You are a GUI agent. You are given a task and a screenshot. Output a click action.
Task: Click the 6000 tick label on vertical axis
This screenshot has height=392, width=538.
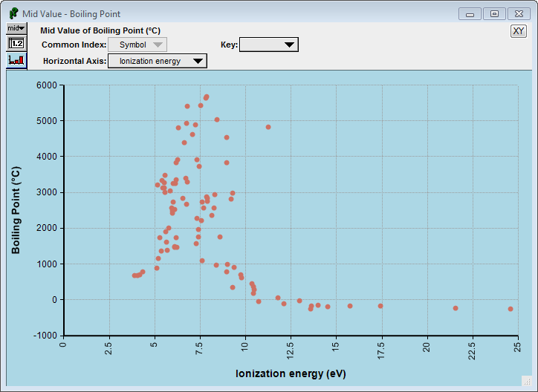coord(47,85)
